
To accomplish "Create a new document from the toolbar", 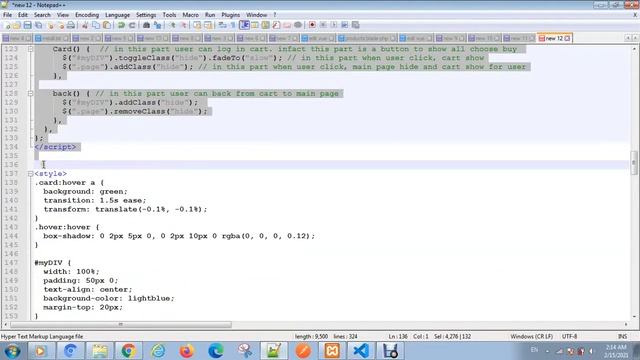I will click(x=7, y=25).
